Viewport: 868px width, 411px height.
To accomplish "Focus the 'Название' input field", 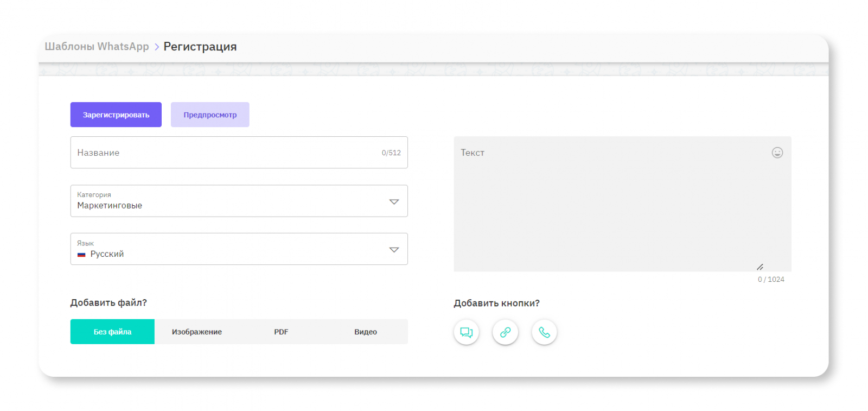I will (x=222, y=153).
